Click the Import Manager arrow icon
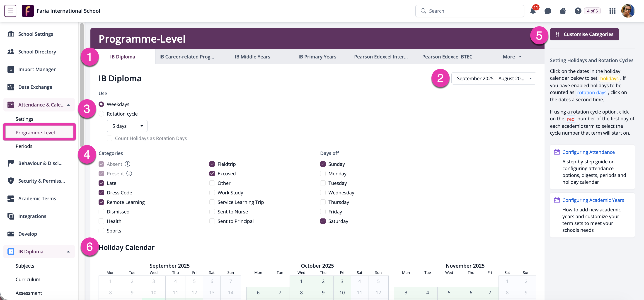This screenshot has height=300, width=644. point(11,69)
